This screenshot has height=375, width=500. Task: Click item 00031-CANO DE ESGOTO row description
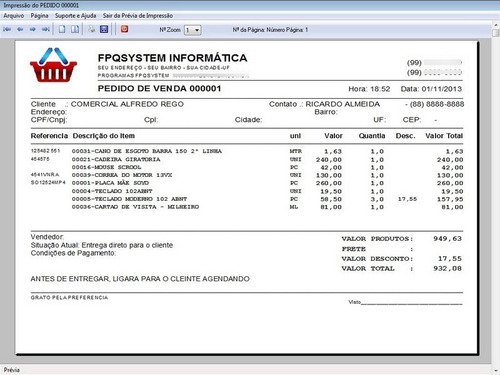pos(147,151)
